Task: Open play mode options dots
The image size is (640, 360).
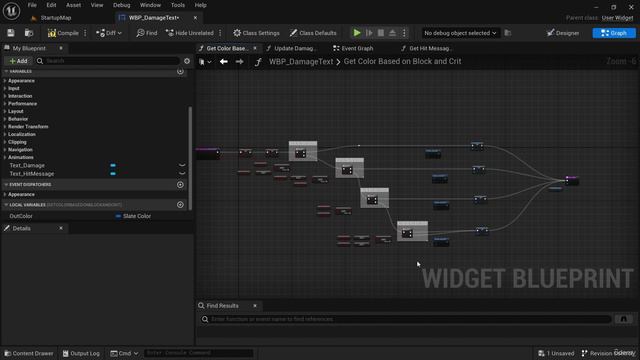Action: pyautogui.click(x=404, y=33)
